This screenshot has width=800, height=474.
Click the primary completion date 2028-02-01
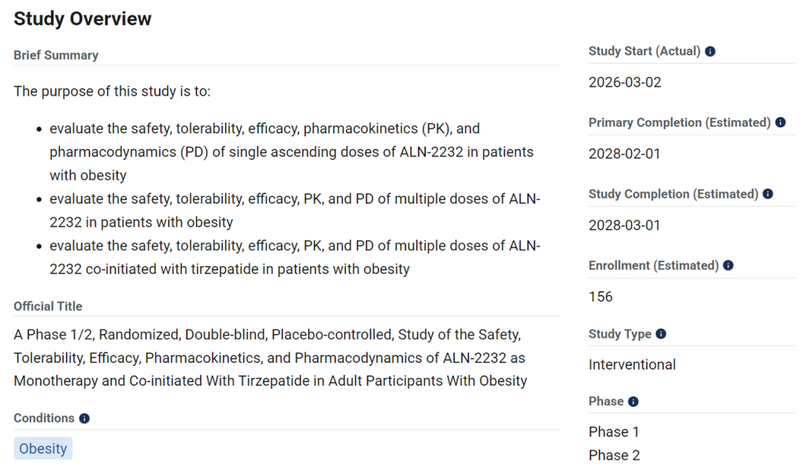coord(625,154)
